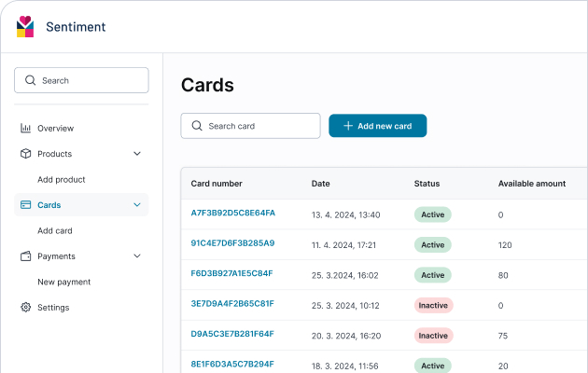The height and width of the screenshot is (373, 588).
Task: Open card 3E7D9A4F2B65C81F
Action: pos(232,304)
